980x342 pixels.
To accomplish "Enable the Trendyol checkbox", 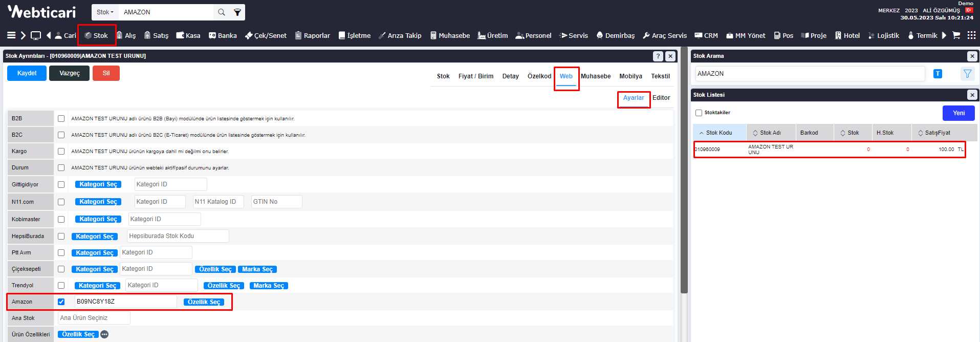I will (61, 285).
